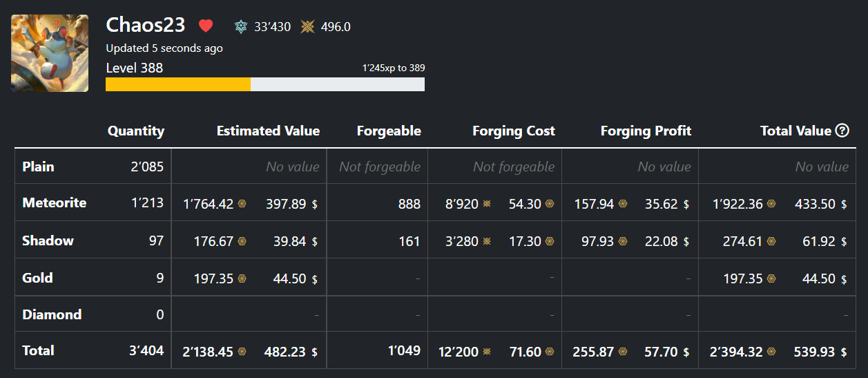Image resolution: width=868 pixels, height=378 pixels.
Task: Click the coin icon next to 176.67
Action: [242, 241]
